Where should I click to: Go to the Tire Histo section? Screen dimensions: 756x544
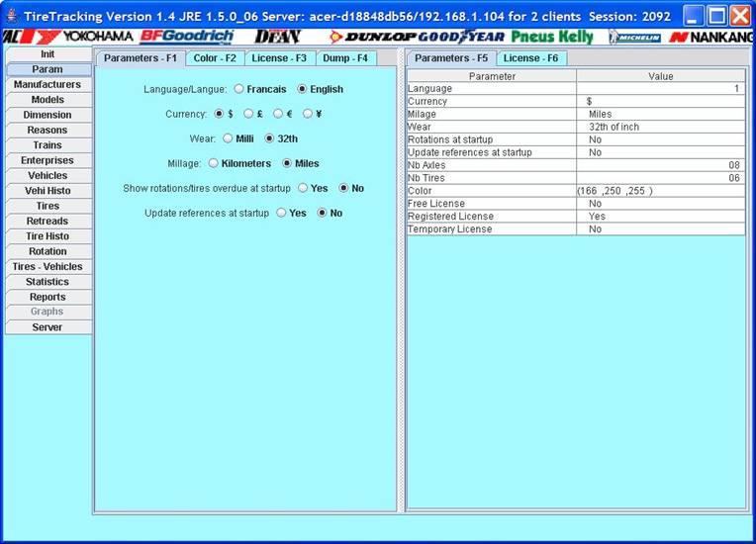click(47, 236)
